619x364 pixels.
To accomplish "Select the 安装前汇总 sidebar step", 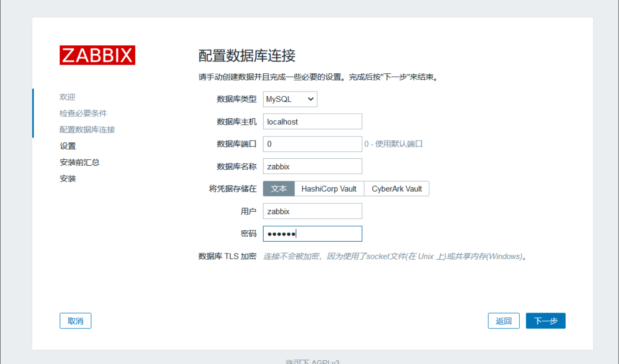I will tap(80, 162).
